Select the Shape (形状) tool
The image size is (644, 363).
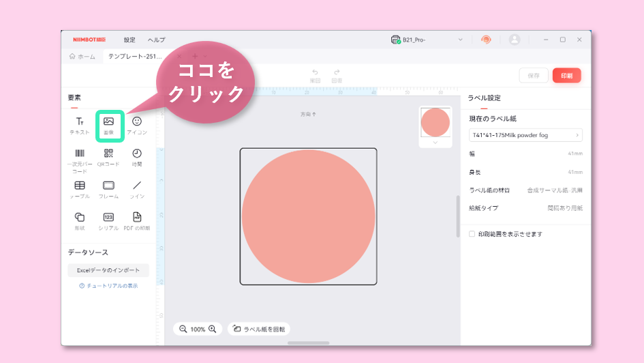80,221
